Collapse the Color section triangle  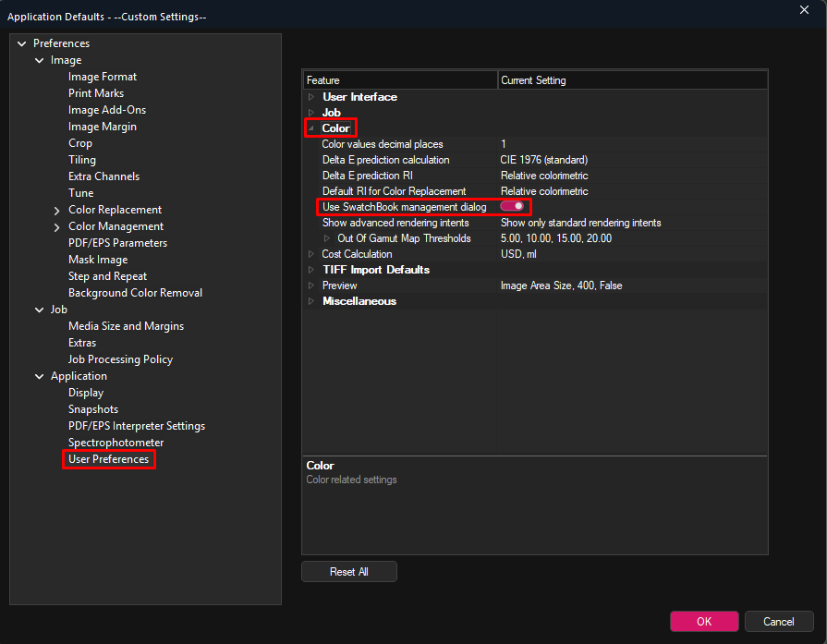tap(311, 128)
